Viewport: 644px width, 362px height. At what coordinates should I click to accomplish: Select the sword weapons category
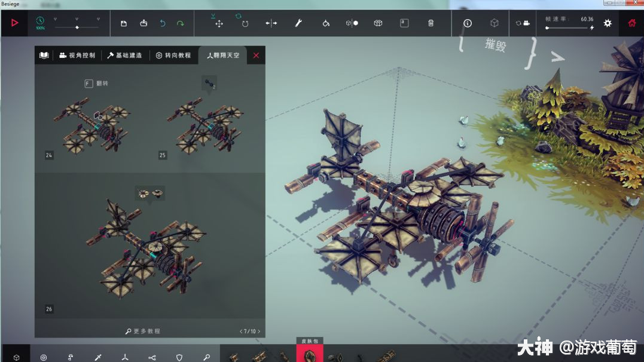[97, 357]
